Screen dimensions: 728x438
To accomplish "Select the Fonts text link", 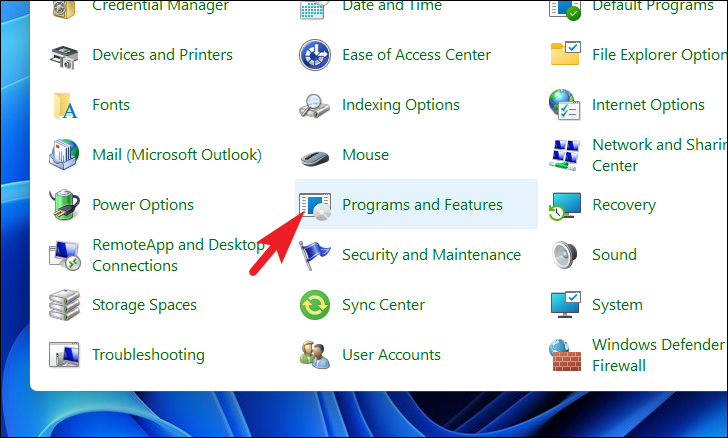I will (111, 105).
